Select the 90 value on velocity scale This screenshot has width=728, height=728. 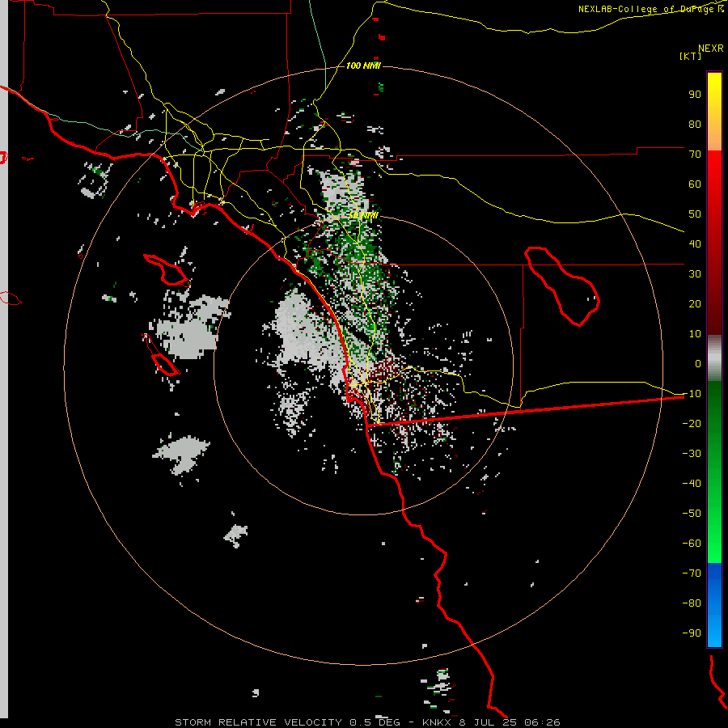(x=695, y=95)
